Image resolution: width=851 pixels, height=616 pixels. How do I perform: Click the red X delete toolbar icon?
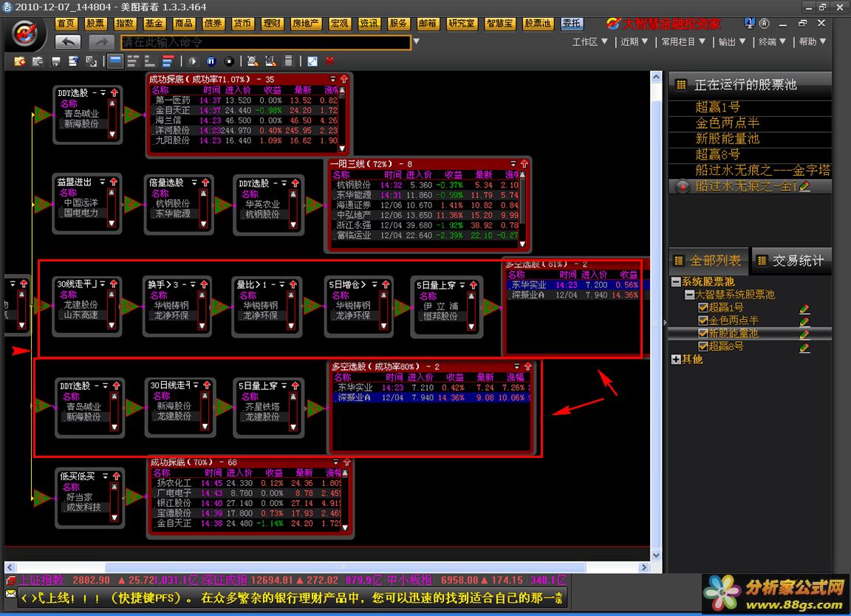[x=329, y=61]
